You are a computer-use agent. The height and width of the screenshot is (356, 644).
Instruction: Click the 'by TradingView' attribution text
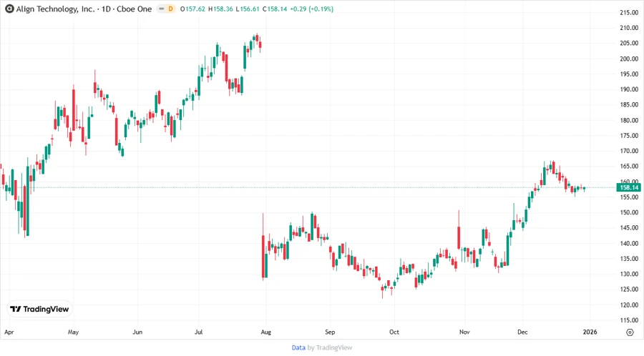330,348
